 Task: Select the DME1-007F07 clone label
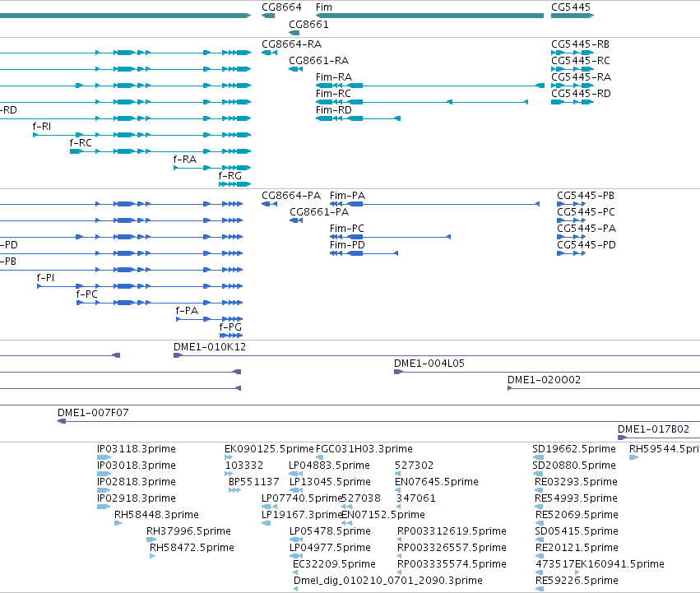pos(93,413)
